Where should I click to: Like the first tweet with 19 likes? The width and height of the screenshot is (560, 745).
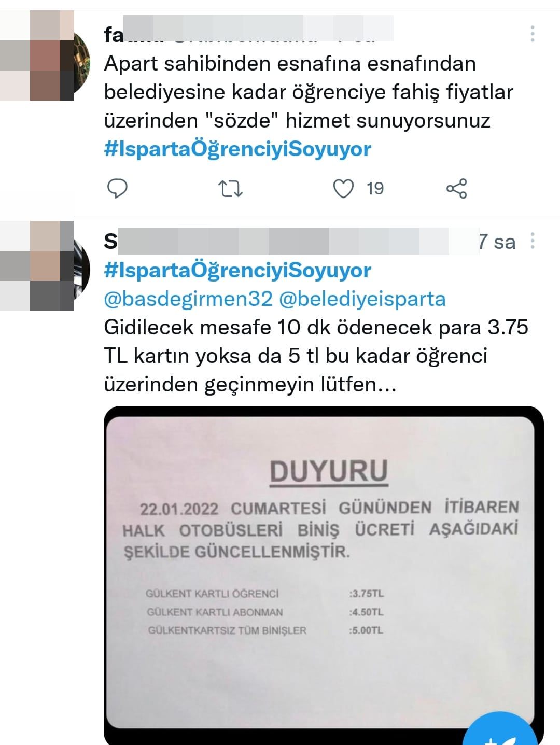coord(343,189)
